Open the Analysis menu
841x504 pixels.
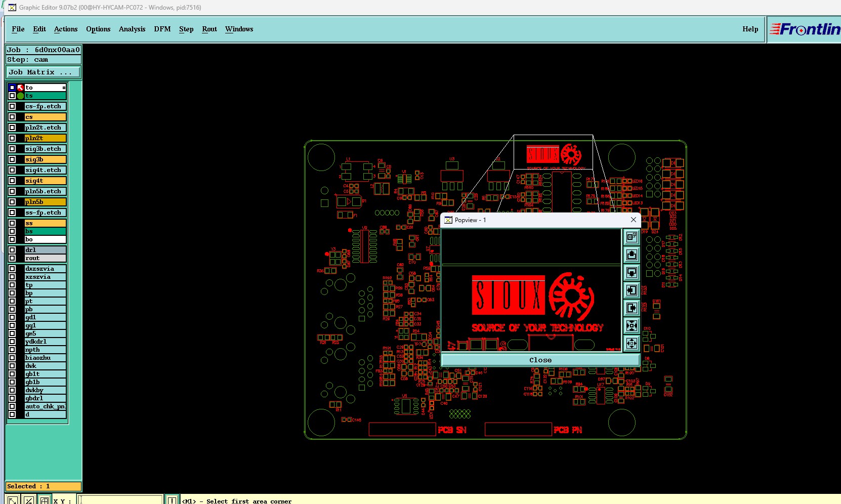132,29
